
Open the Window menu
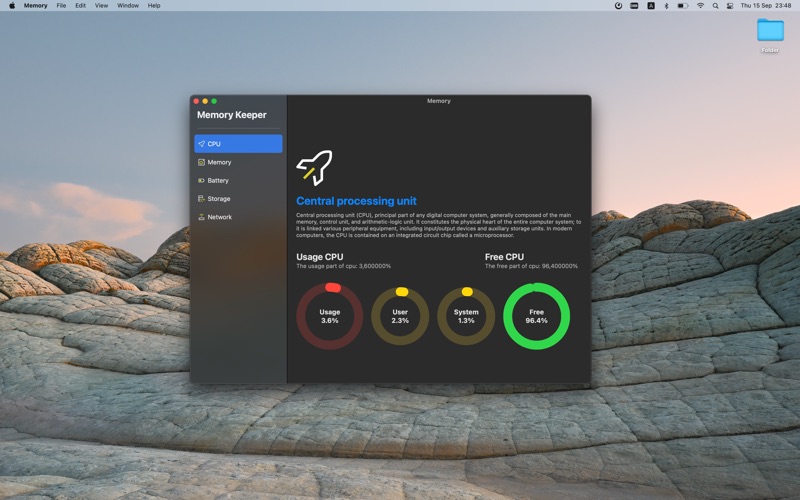(x=128, y=6)
